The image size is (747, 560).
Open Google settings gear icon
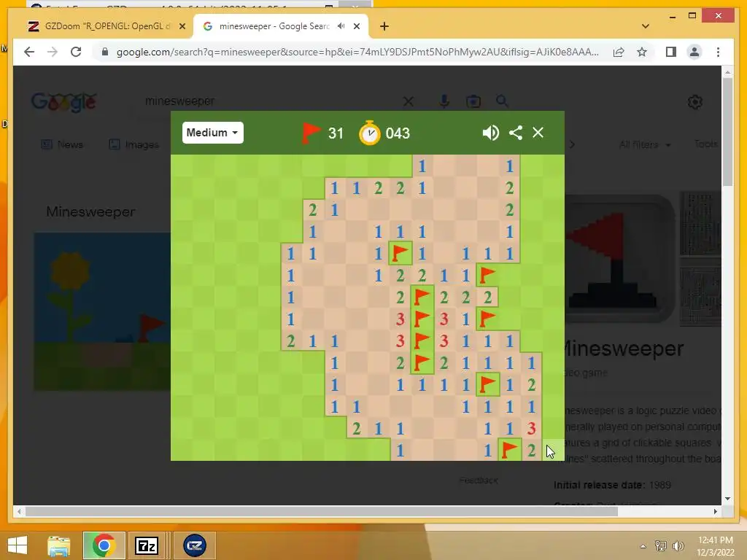point(695,102)
